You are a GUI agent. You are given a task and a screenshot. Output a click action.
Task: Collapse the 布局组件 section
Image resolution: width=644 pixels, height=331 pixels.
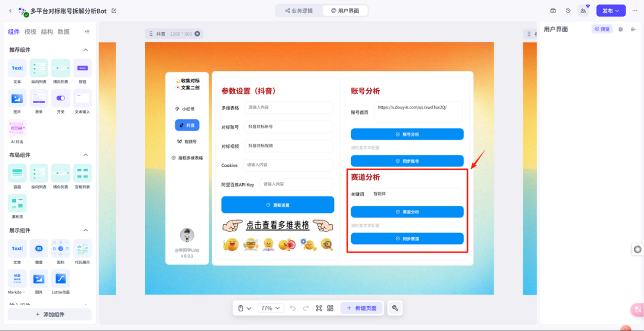[x=86, y=155]
